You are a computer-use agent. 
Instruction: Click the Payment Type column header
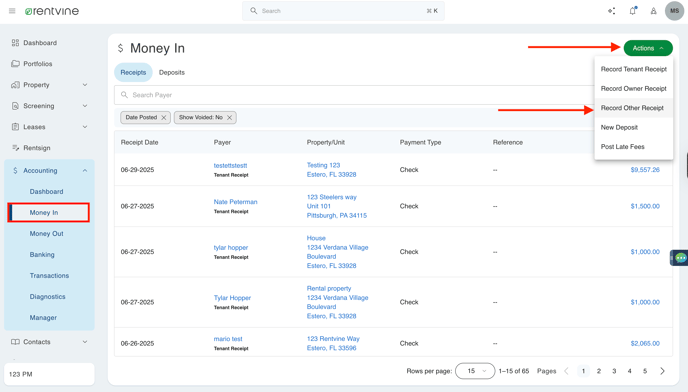click(x=420, y=142)
